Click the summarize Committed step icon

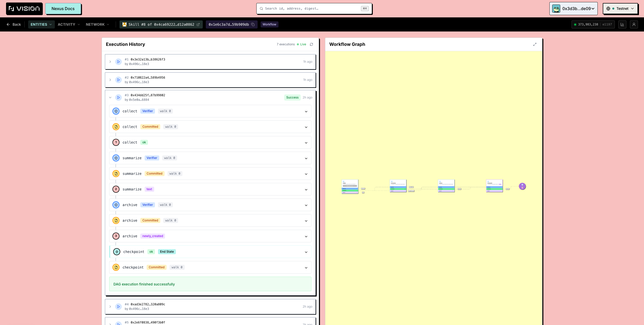[116, 174]
